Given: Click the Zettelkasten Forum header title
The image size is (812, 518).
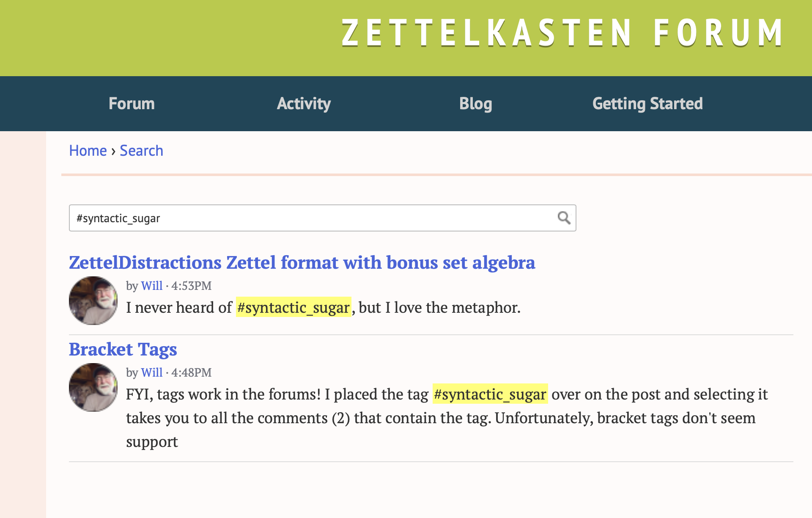Looking at the screenshot, I should [x=563, y=33].
